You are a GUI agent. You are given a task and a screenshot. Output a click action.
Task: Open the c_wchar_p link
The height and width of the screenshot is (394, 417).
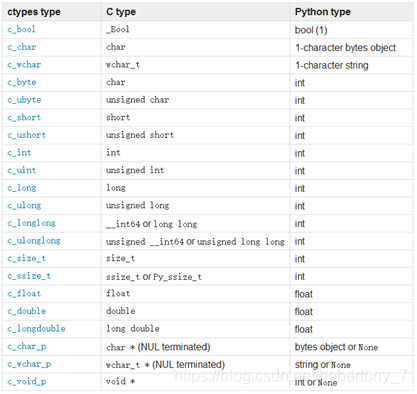(29, 364)
